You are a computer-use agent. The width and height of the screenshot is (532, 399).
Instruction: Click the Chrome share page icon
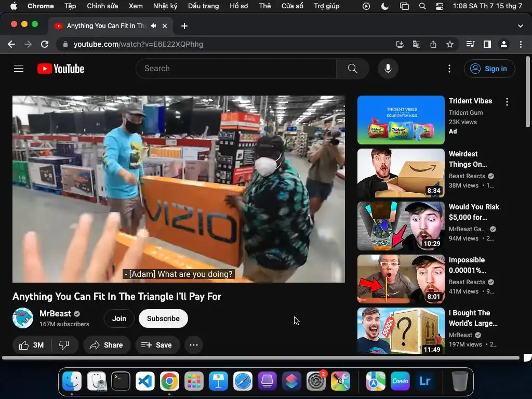(x=433, y=45)
